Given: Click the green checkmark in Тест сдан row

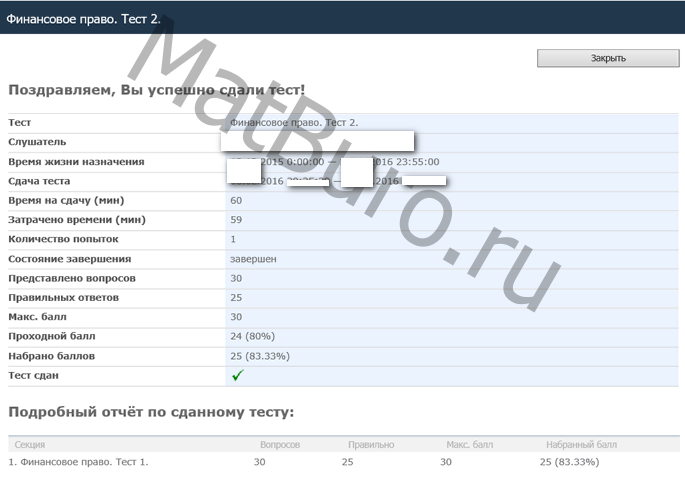Looking at the screenshot, I should pos(238,375).
